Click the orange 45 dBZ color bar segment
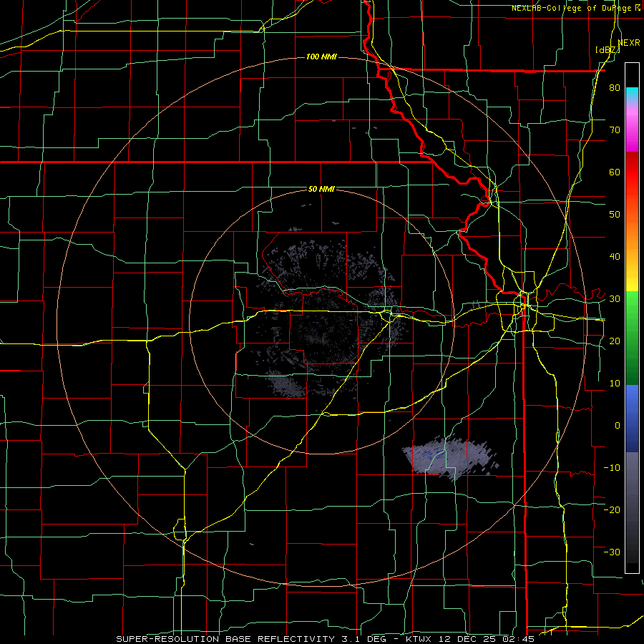 [632, 235]
